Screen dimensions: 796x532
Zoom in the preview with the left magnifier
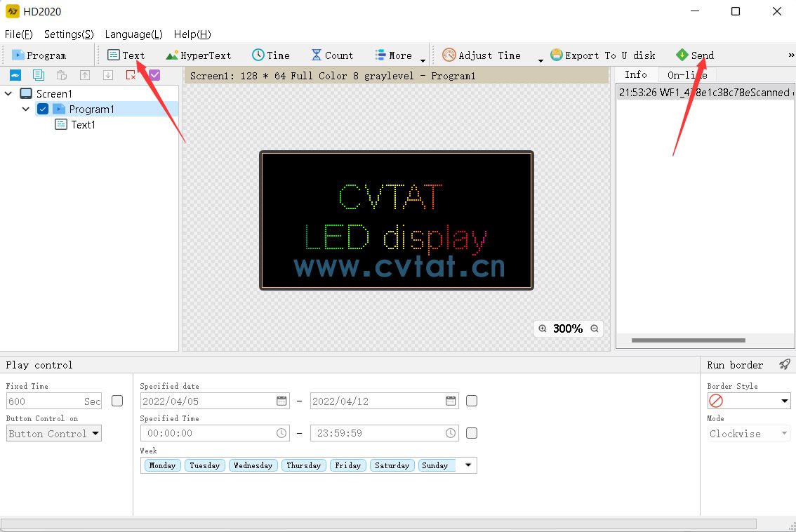543,328
